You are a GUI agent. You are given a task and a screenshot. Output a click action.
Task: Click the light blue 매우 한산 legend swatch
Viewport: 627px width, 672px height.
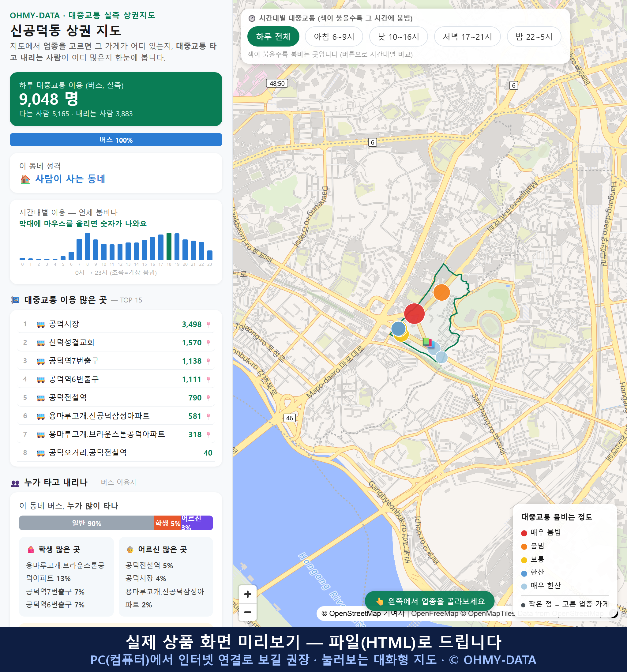524,587
